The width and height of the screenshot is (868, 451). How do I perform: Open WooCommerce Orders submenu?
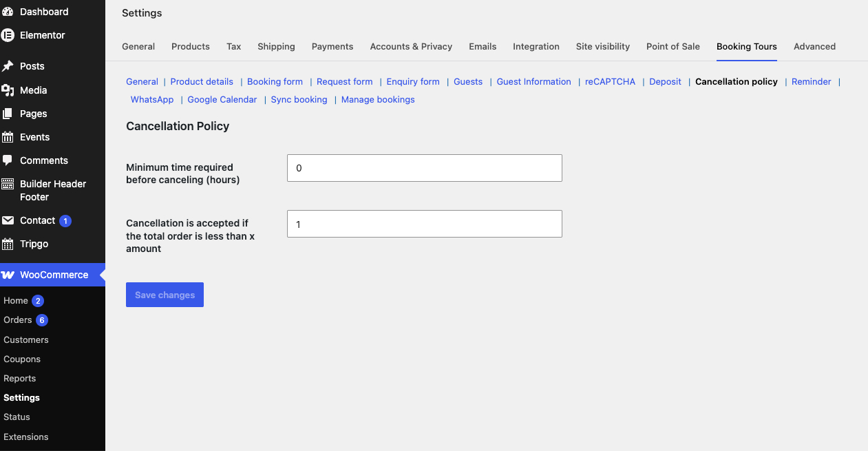[18, 320]
